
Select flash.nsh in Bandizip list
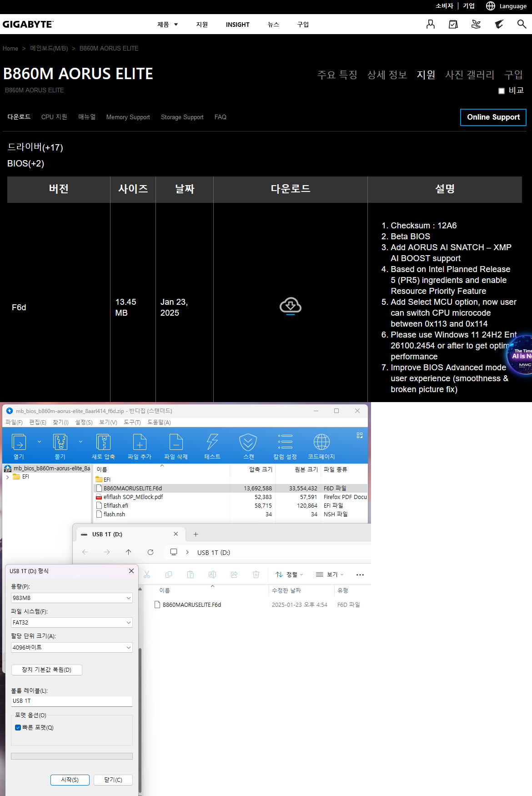[x=114, y=514]
